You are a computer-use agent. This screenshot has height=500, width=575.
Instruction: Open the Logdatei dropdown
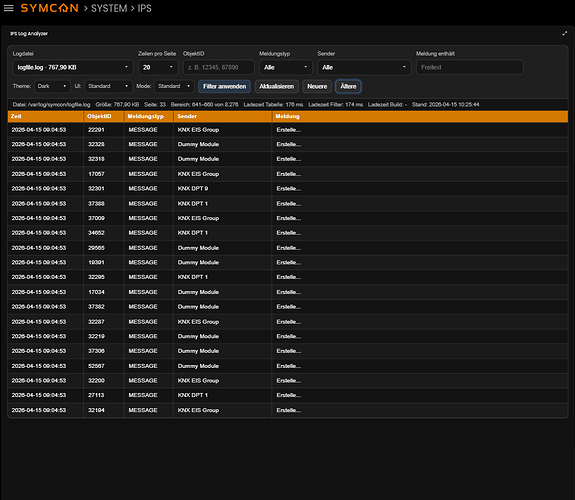pyautogui.click(x=73, y=67)
